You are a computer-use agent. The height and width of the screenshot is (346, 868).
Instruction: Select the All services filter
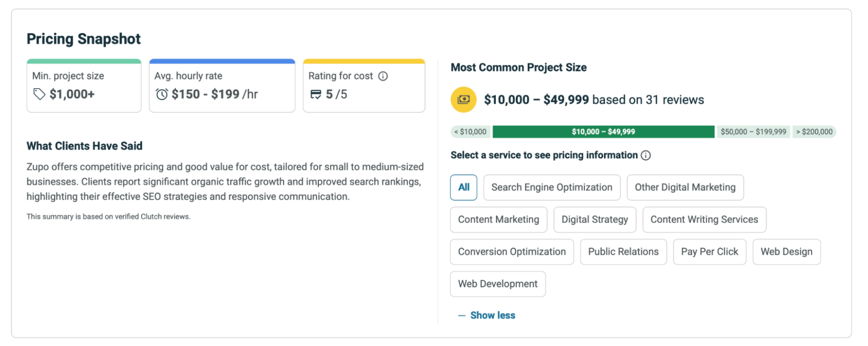click(463, 187)
